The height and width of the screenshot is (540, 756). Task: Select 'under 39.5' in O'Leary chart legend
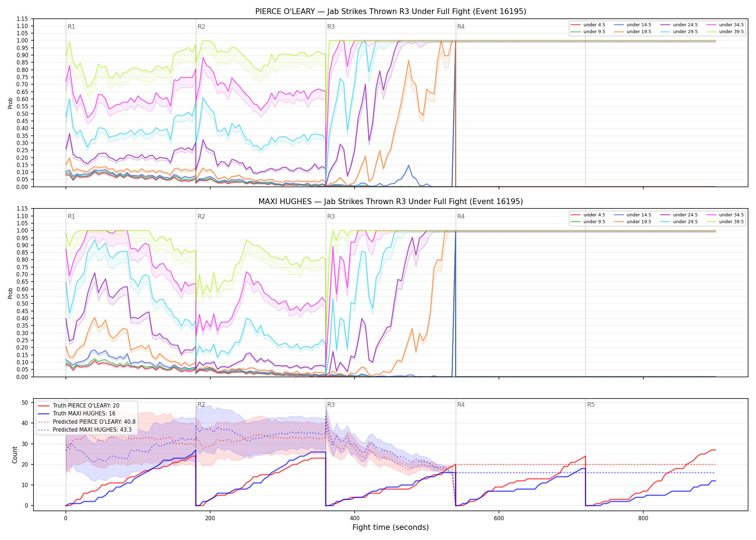coord(725,32)
